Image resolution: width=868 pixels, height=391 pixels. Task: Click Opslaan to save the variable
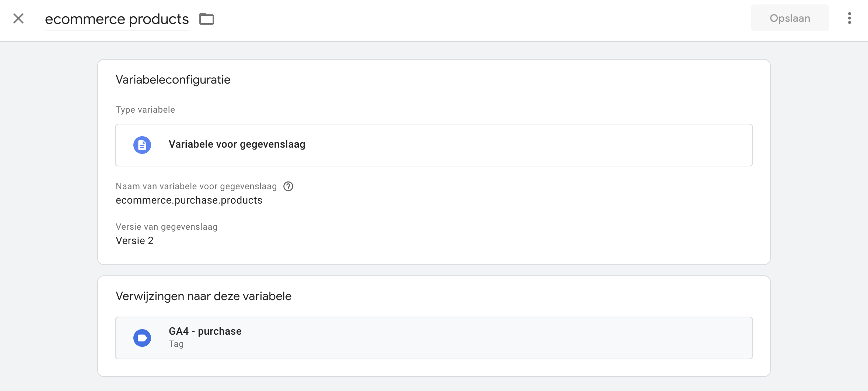[790, 18]
